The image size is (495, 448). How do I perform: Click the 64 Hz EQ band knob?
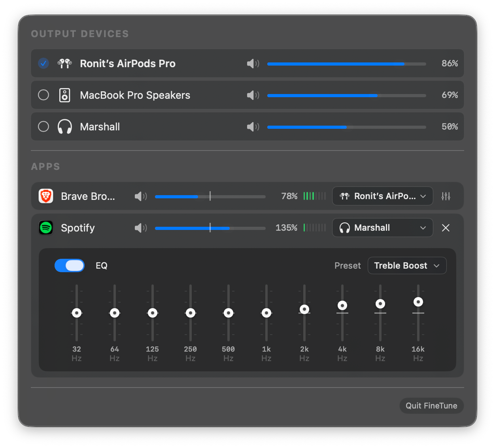(x=115, y=313)
